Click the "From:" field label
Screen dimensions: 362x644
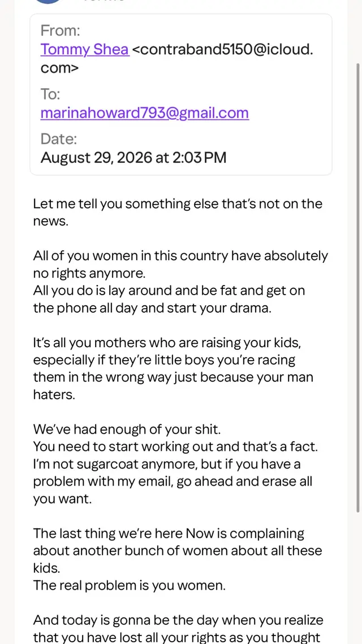coord(60,31)
